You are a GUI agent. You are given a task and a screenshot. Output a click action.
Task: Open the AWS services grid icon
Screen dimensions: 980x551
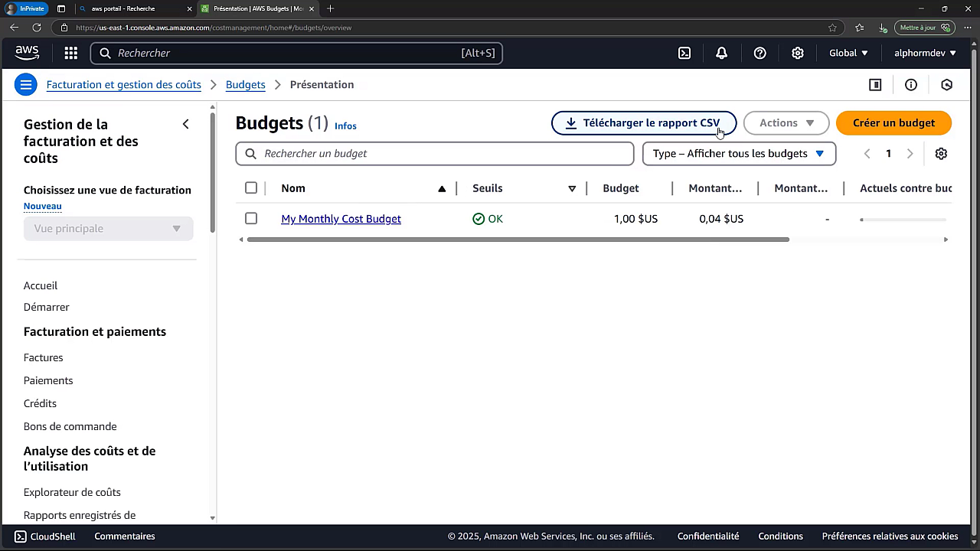pyautogui.click(x=70, y=53)
